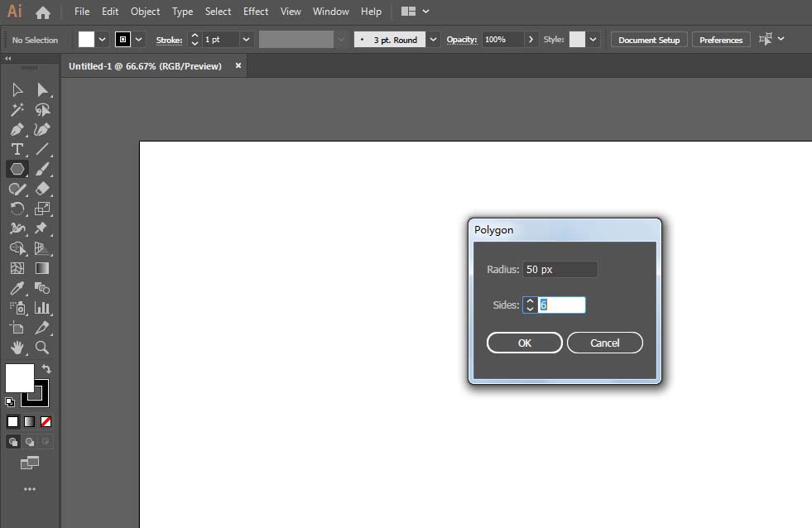
Task: Reset to default fill and stroke
Action: (x=10, y=401)
